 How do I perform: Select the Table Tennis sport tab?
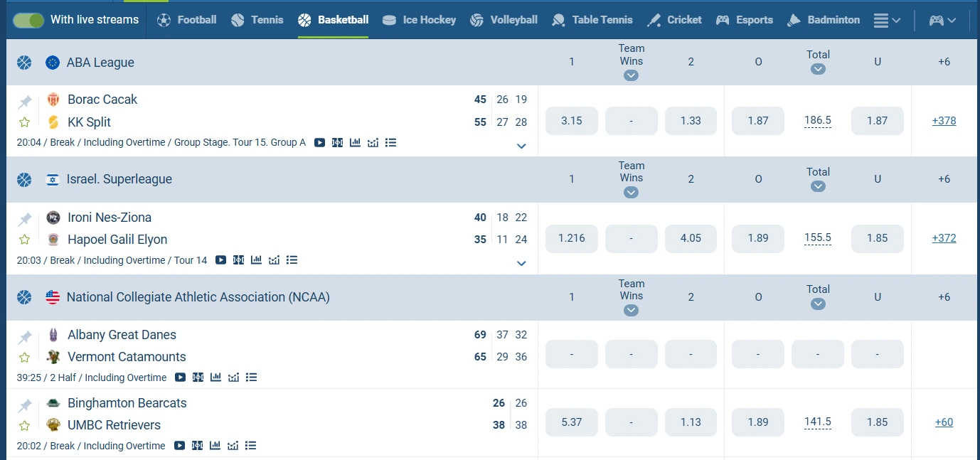592,20
